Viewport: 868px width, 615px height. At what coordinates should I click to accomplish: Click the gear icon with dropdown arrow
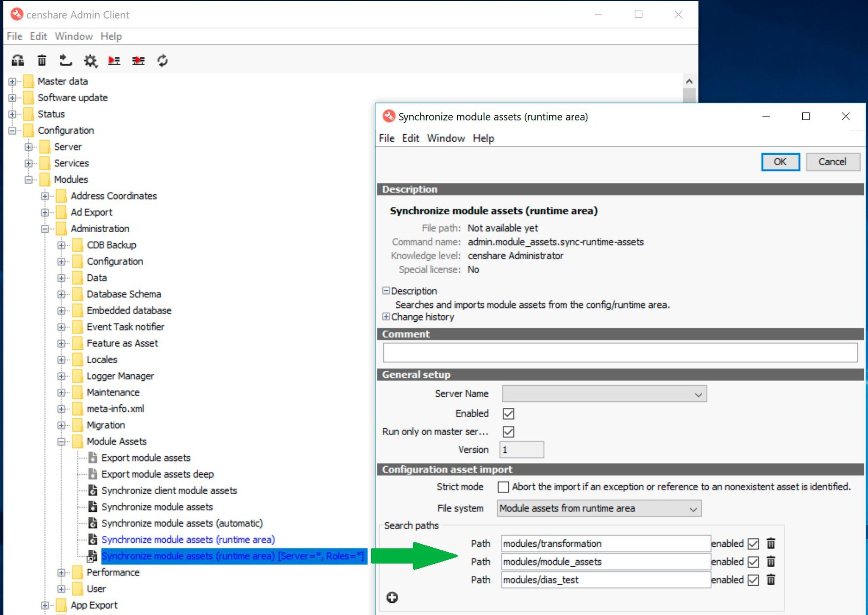90,61
